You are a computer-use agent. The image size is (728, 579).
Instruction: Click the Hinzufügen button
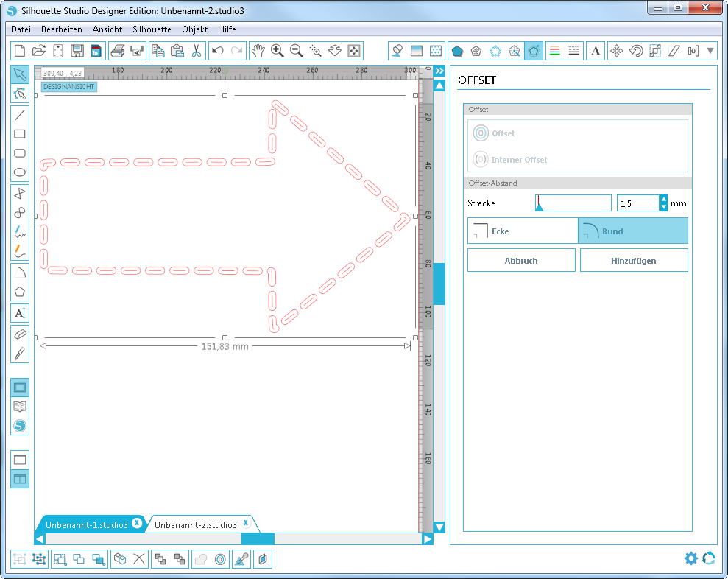pos(634,259)
